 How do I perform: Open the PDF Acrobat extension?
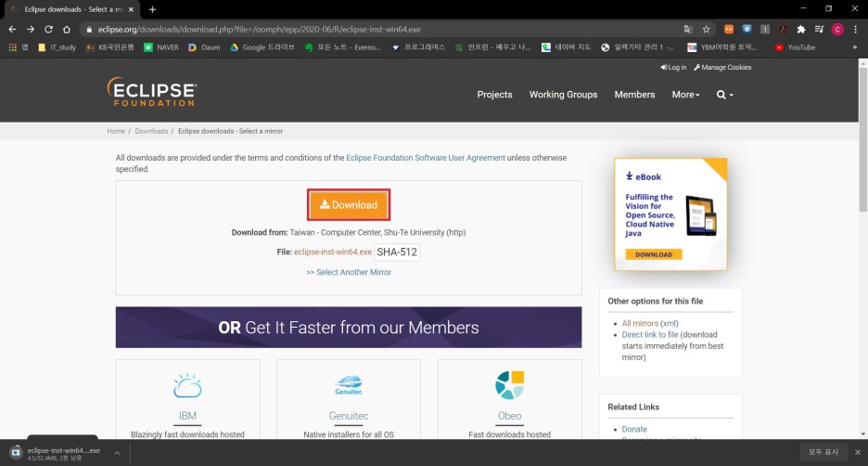tap(784, 30)
